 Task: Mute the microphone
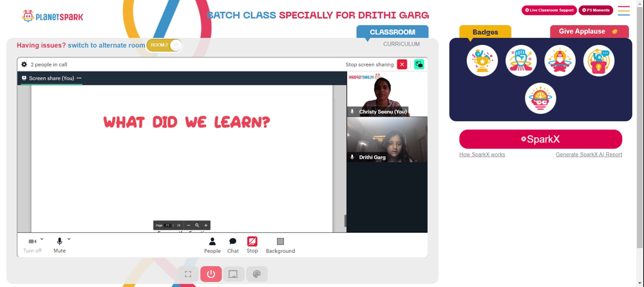click(59, 246)
